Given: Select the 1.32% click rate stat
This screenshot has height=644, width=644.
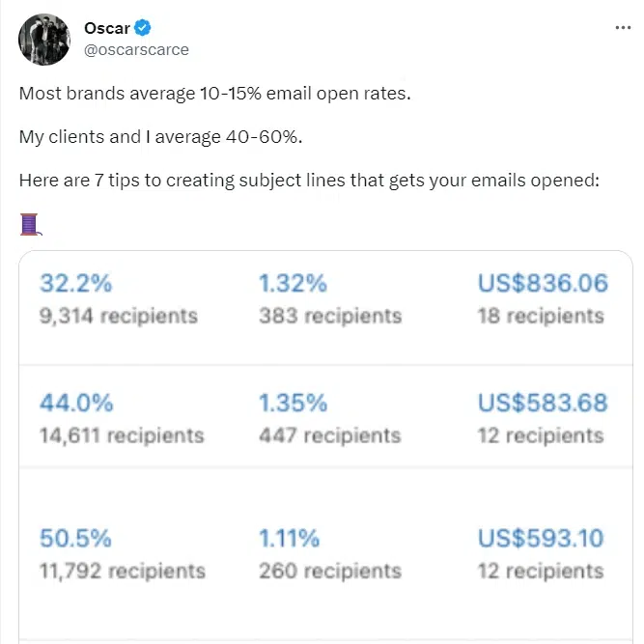Looking at the screenshot, I should (x=293, y=283).
